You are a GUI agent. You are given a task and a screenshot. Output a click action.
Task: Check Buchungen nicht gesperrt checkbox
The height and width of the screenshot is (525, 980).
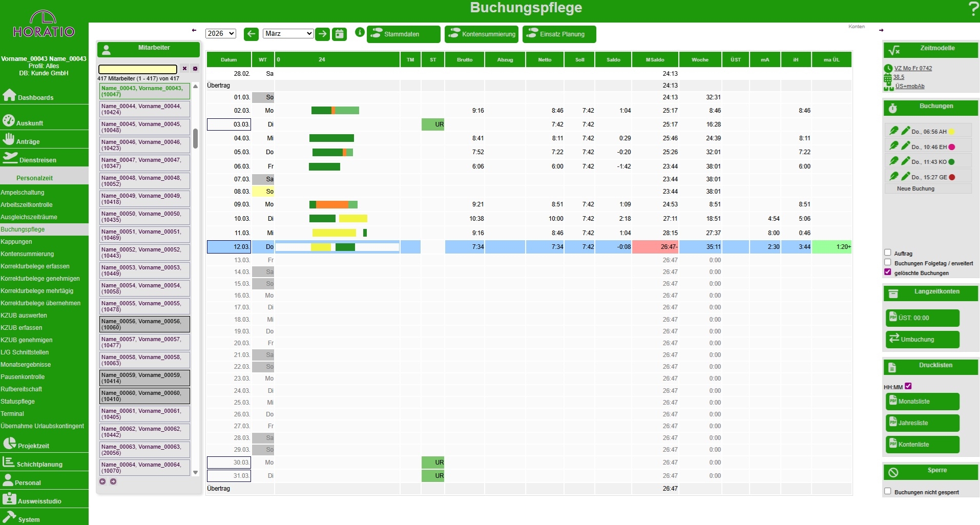pyautogui.click(x=888, y=491)
